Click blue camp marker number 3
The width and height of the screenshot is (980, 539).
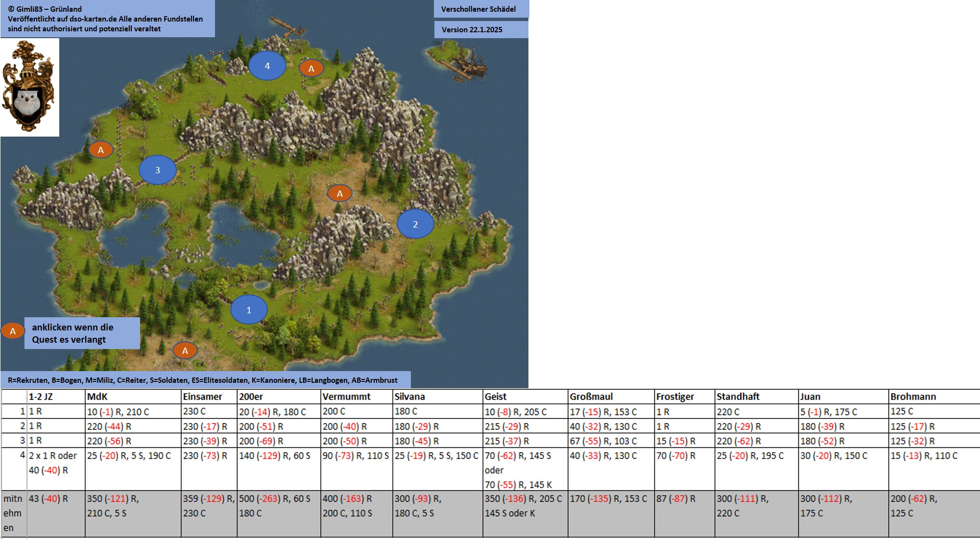(157, 170)
